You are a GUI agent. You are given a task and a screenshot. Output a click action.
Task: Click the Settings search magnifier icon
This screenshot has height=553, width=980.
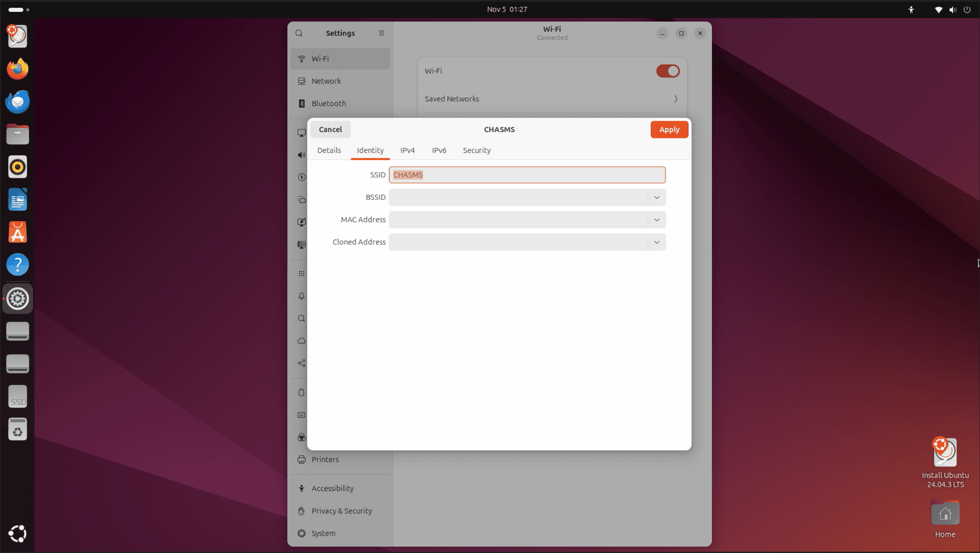tap(299, 33)
